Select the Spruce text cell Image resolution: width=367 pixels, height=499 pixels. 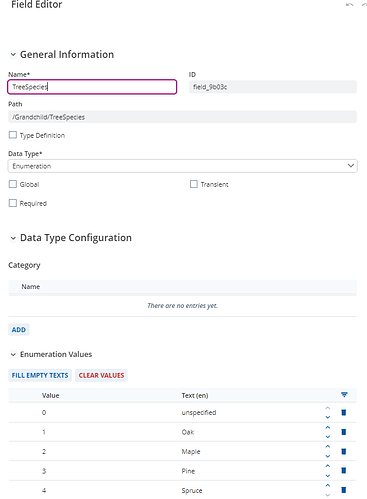pyautogui.click(x=192, y=490)
